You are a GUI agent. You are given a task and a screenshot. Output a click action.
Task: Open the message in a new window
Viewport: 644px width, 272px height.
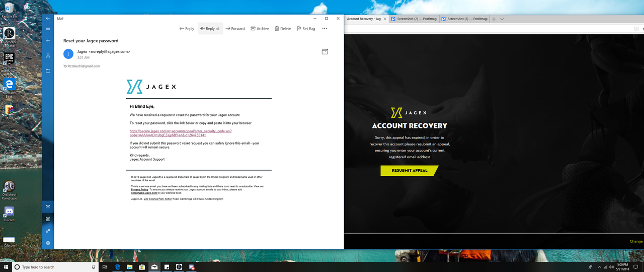pyautogui.click(x=325, y=51)
